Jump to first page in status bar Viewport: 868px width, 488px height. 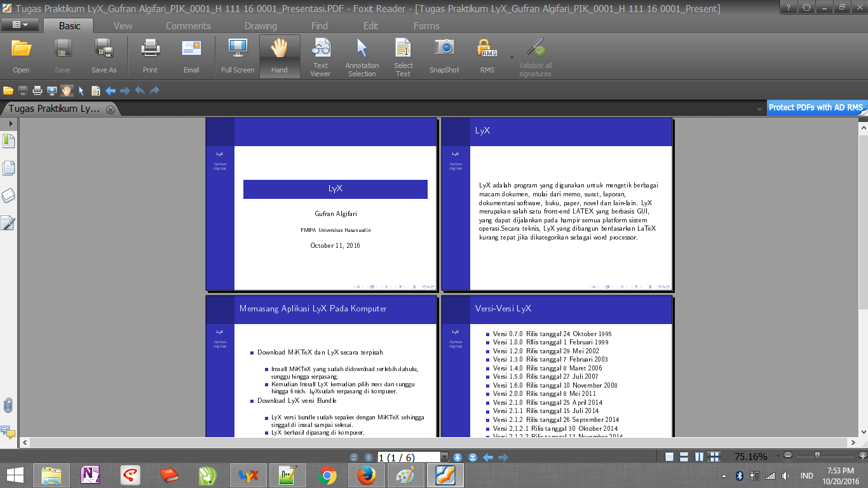pos(354,457)
